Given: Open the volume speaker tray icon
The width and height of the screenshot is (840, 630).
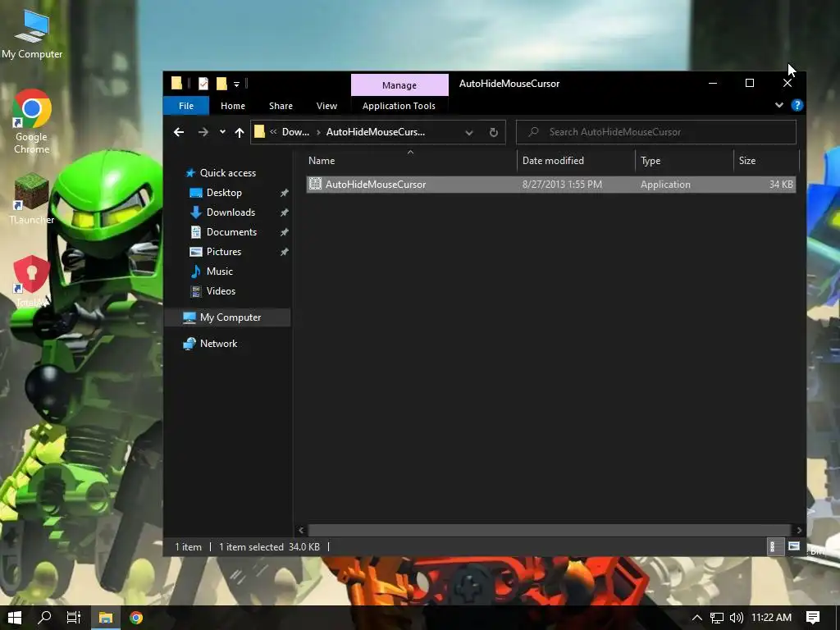Looking at the screenshot, I should [736, 618].
